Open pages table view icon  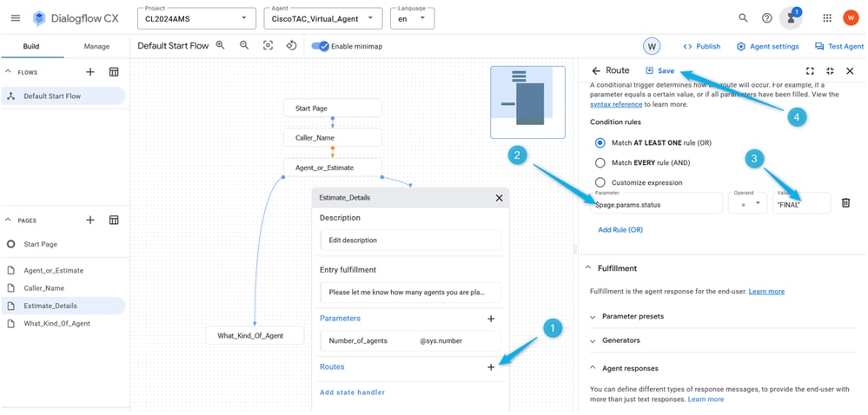pos(114,220)
